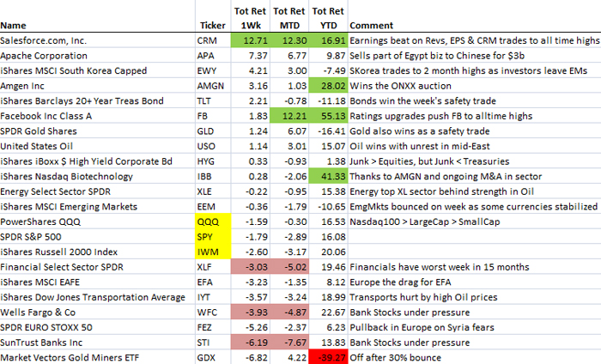Click the GDX ticker cell
The height and width of the screenshot is (364, 601).
[213, 357]
